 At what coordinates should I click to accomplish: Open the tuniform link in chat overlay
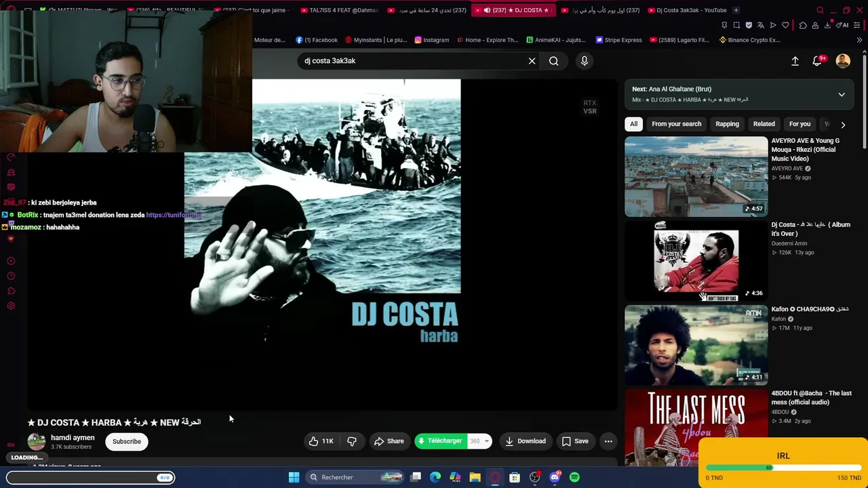174,215
